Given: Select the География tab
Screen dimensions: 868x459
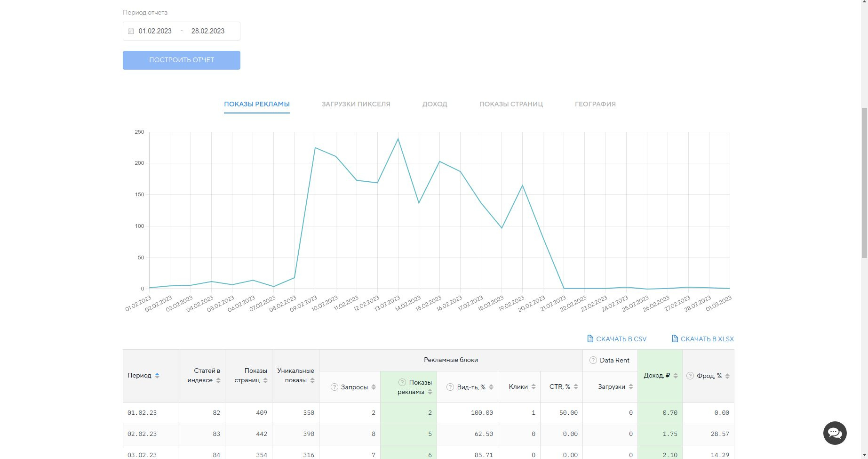Looking at the screenshot, I should coord(595,104).
